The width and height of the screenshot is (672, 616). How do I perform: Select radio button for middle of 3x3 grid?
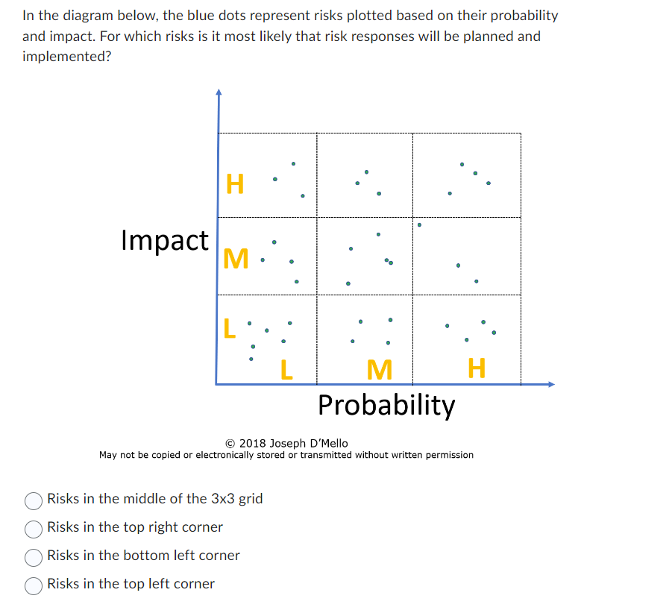(x=33, y=501)
